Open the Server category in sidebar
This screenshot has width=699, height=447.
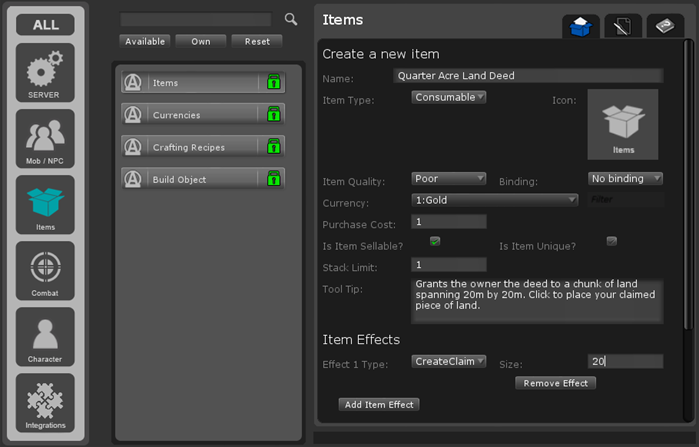point(44,73)
